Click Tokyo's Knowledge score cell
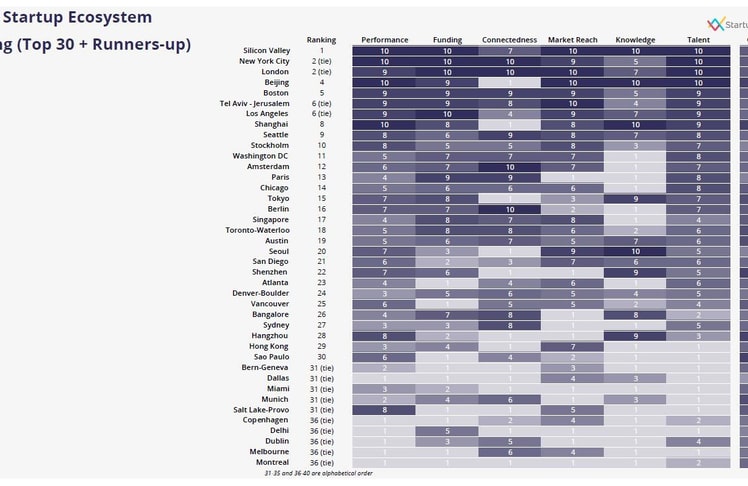The height and width of the screenshot is (486, 748). point(635,198)
